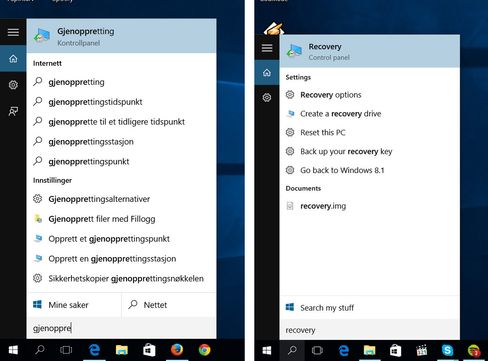Screen dimensions: 488x361
Task: Select suggestion 'gjenopprettingsstasjon'
Action: coord(121,142)
